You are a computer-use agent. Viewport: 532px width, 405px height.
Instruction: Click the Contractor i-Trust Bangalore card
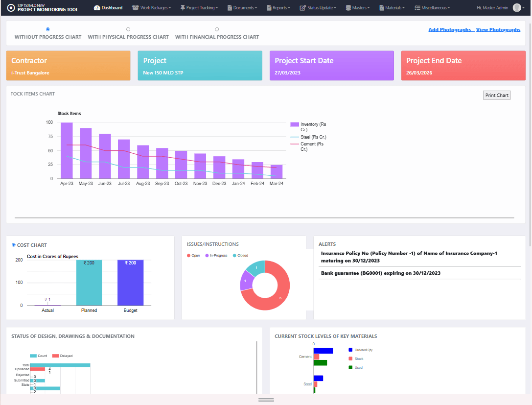(68, 66)
